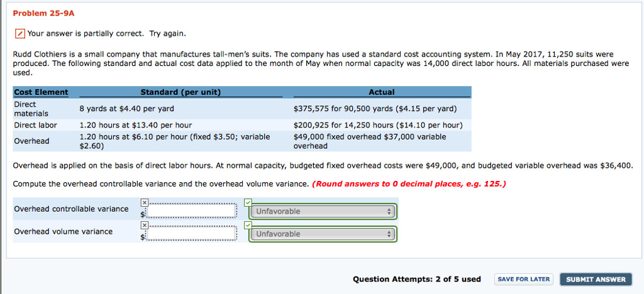Click 'Your answer is partially correct' message
Viewport: 644px width, 294px height.
(107, 33)
